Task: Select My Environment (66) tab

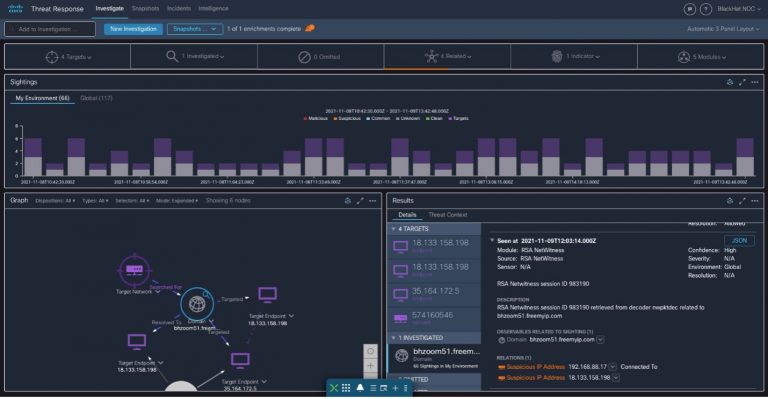Action: pos(42,98)
